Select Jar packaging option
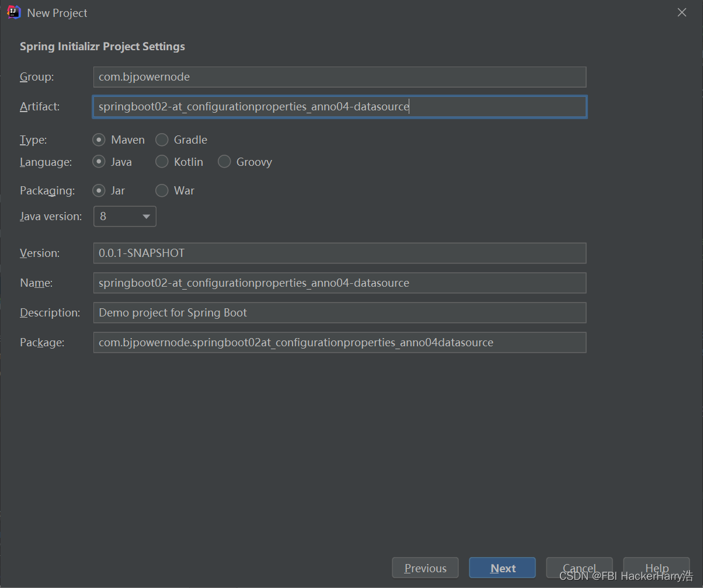The width and height of the screenshot is (703, 588). tap(100, 190)
